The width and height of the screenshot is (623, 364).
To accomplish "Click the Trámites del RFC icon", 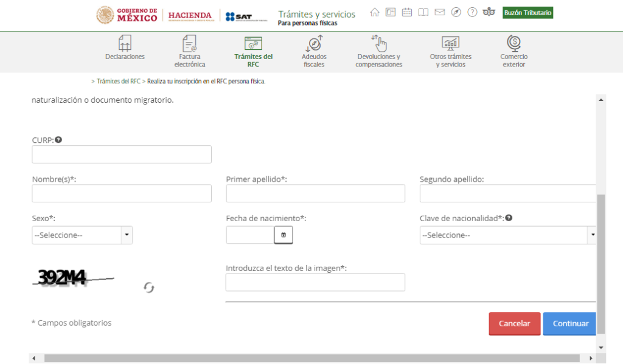I will click(x=253, y=43).
